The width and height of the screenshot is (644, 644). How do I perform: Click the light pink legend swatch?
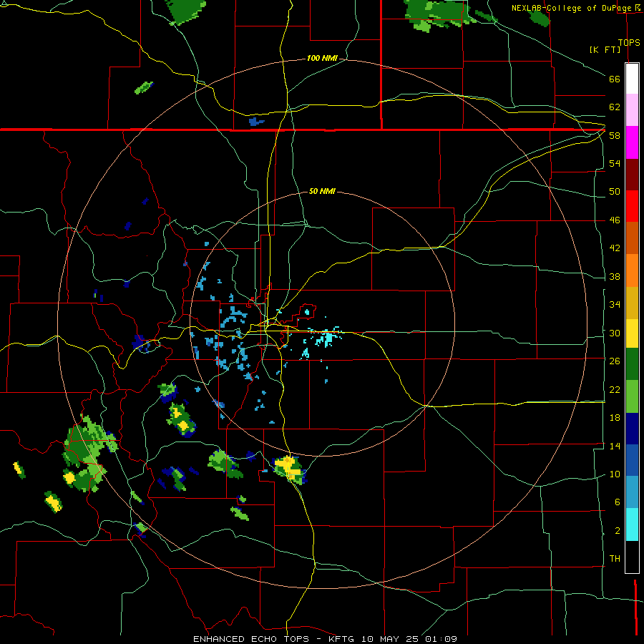click(x=632, y=110)
